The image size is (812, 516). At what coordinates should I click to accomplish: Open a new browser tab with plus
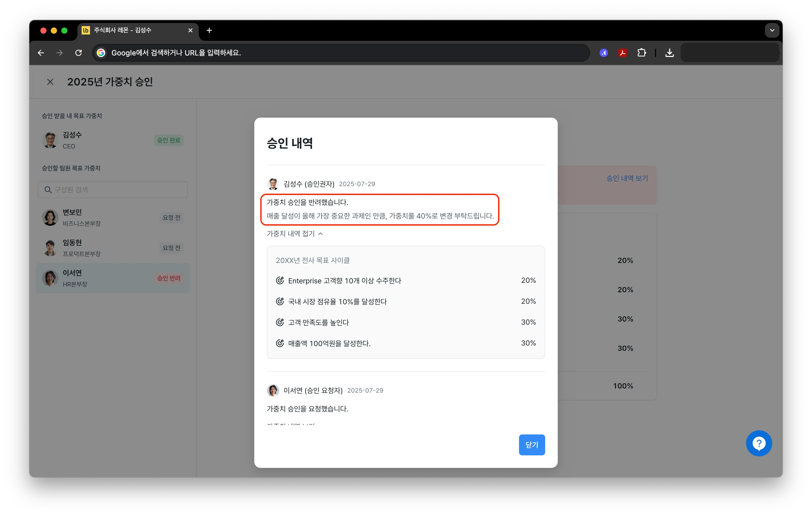[209, 30]
